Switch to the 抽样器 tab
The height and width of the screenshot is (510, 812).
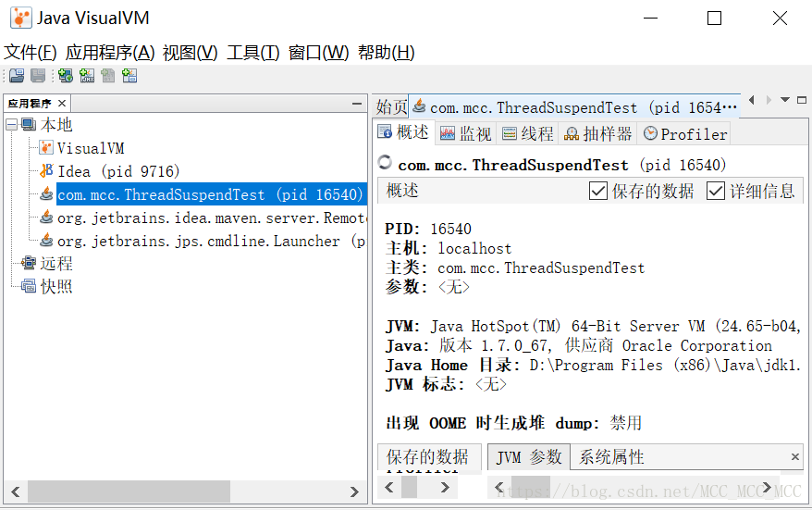click(x=597, y=133)
